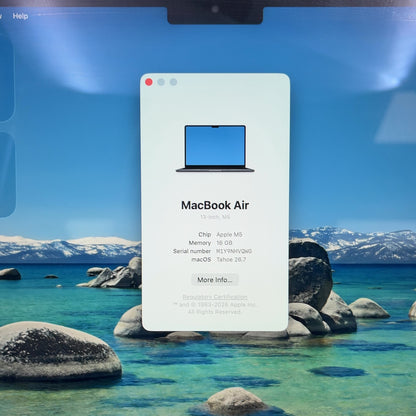Image resolution: width=416 pixels, height=416 pixels.
Task: Select the Tahoe 26.7 macOS version
Action: (231, 260)
